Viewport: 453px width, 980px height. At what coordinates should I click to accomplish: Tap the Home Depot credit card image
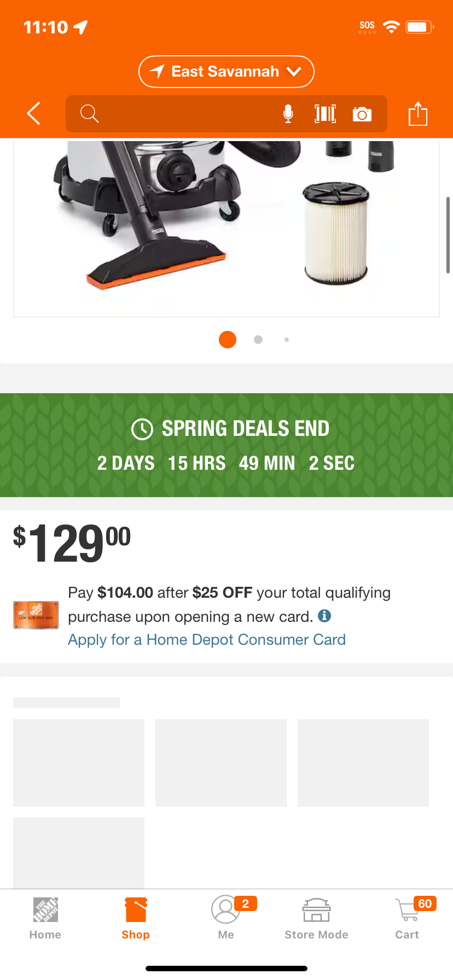36,615
